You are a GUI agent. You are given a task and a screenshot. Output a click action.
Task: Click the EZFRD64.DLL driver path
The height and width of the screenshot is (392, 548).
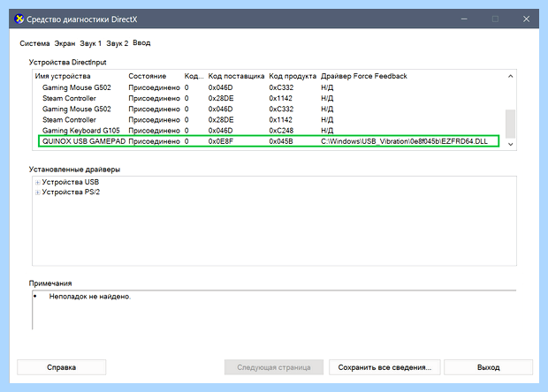tap(404, 141)
